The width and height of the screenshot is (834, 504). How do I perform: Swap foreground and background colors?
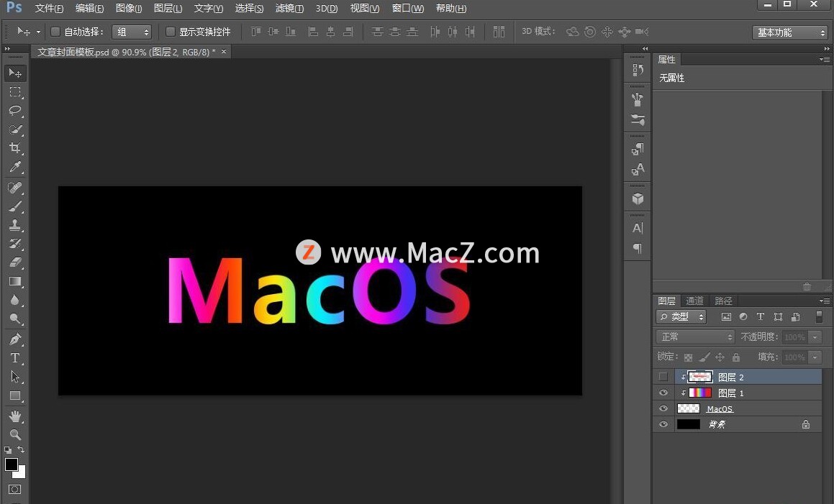[x=21, y=450]
